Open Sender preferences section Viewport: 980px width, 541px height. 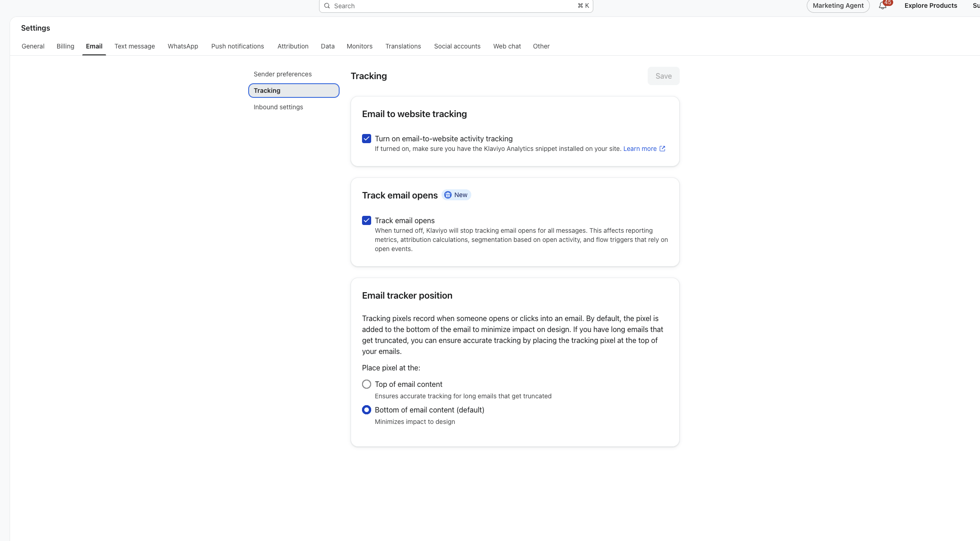[294, 74]
